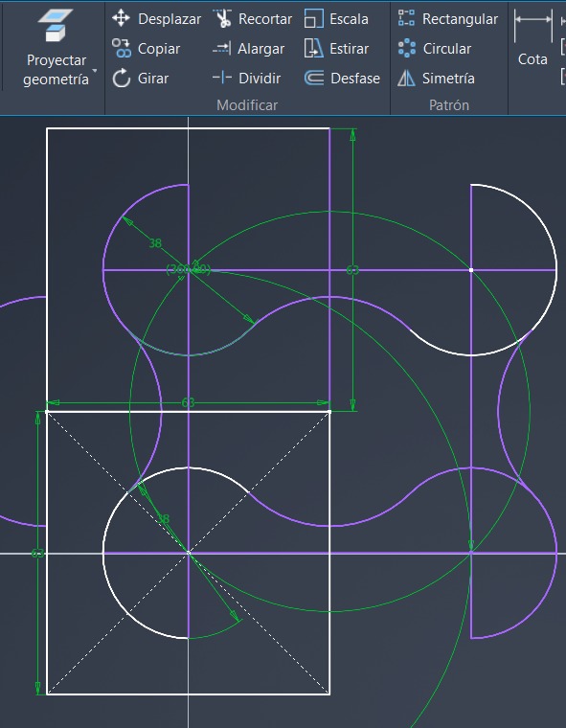Click the Modificar panel title

tap(247, 105)
